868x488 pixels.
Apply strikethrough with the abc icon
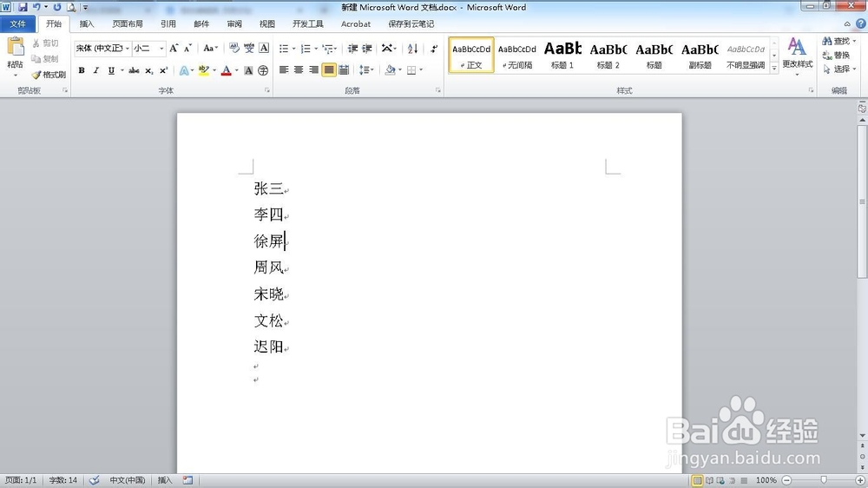tap(134, 70)
